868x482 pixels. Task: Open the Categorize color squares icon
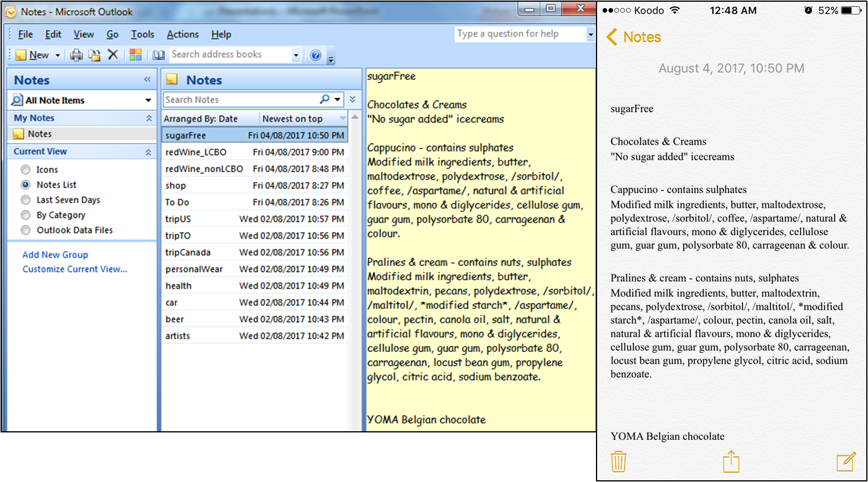tap(135, 55)
